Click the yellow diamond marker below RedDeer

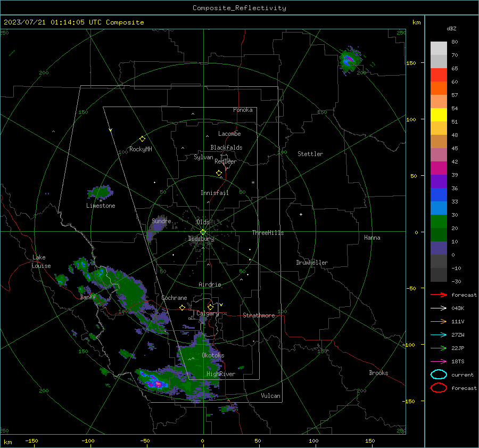219,173
